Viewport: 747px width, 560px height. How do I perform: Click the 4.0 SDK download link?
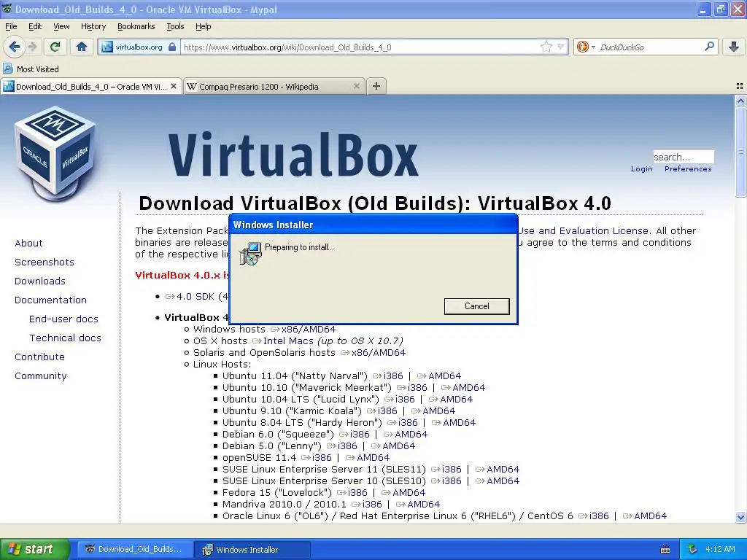(x=190, y=297)
